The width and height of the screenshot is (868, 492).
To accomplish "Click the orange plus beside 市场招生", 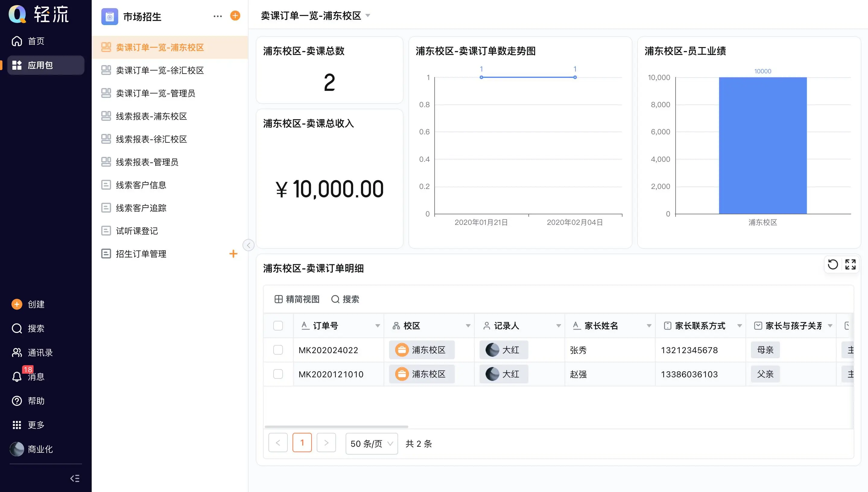I will pyautogui.click(x=235, y=15).
